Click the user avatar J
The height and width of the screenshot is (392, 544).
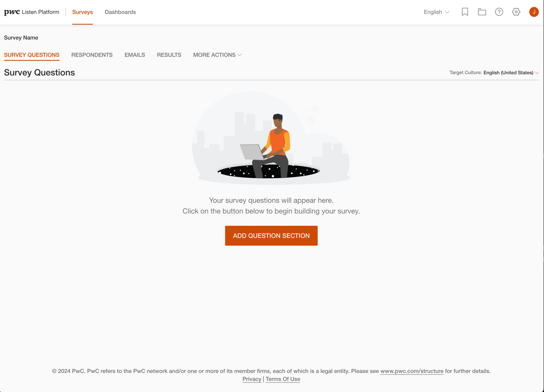[x=534, y=12]
